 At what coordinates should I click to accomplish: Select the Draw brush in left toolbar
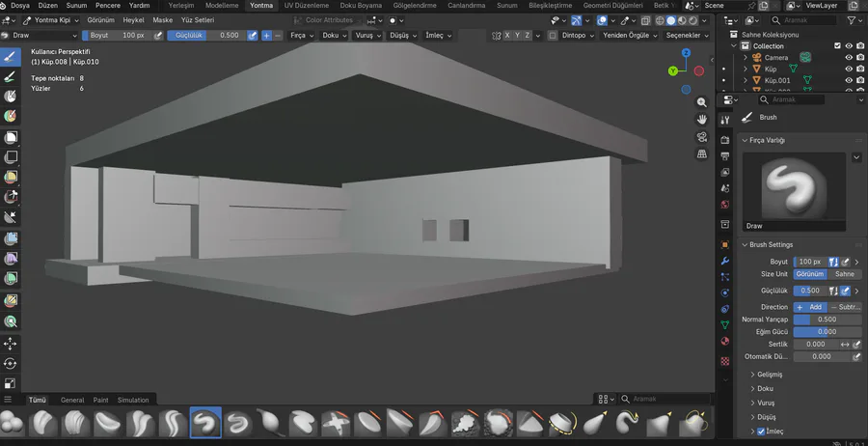(x=11, y=57)
